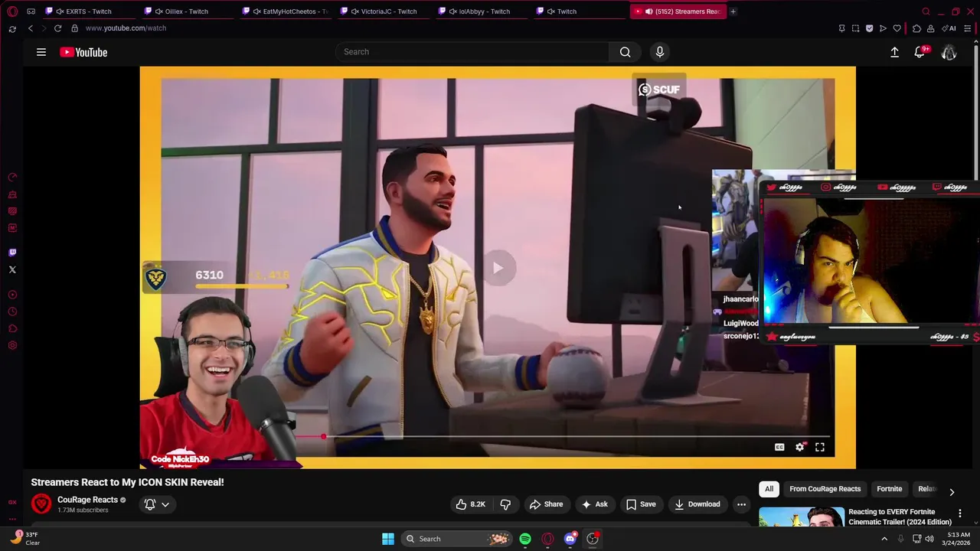The image size is (980, 551).
Task: Open Twitch in the Opera sidebar
Action: point(12,253)
